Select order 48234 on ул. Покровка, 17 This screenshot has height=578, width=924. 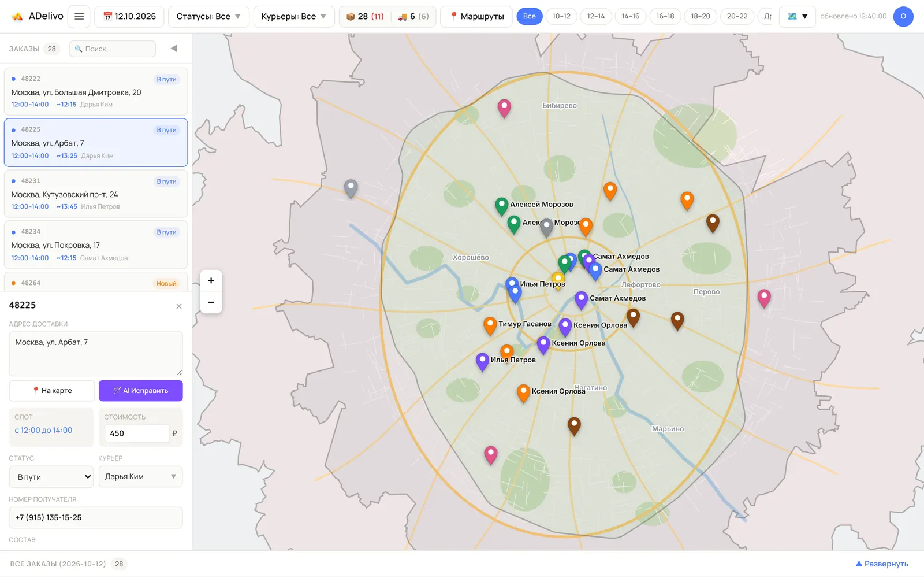(x=96, y=244)
